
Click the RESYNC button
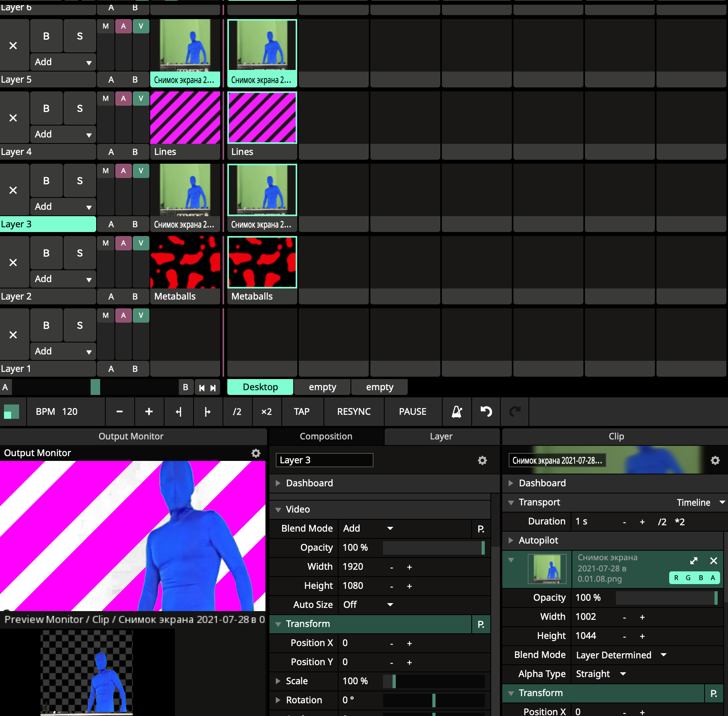[354, 412]
